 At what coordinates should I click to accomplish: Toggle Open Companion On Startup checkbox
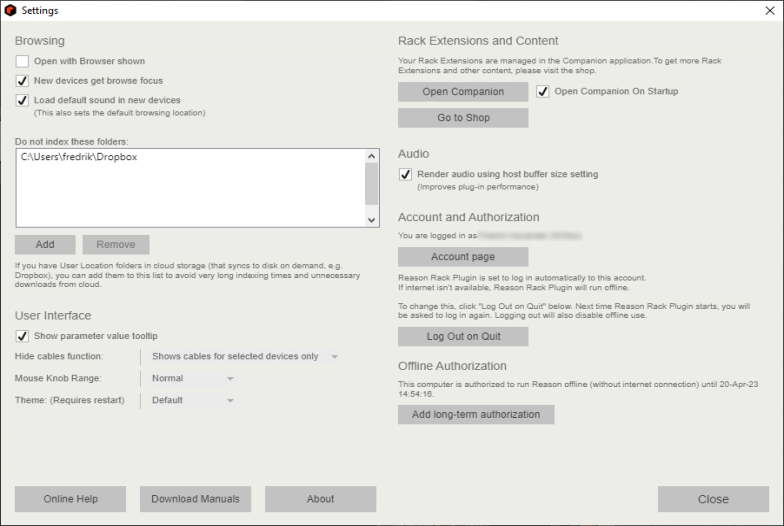click(542, 91)
